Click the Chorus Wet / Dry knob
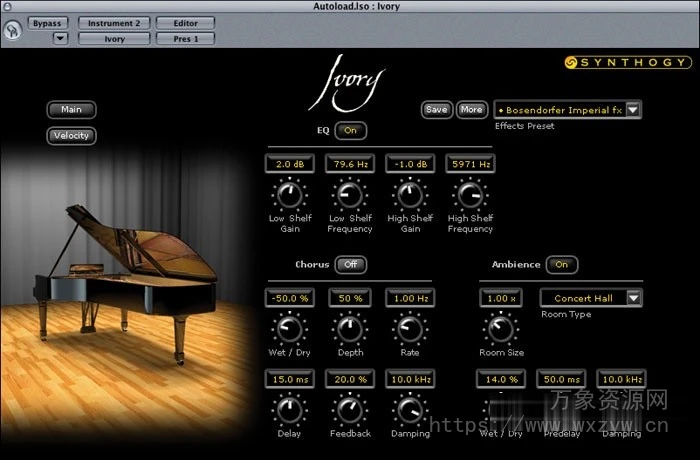 (x=290, y=329)
